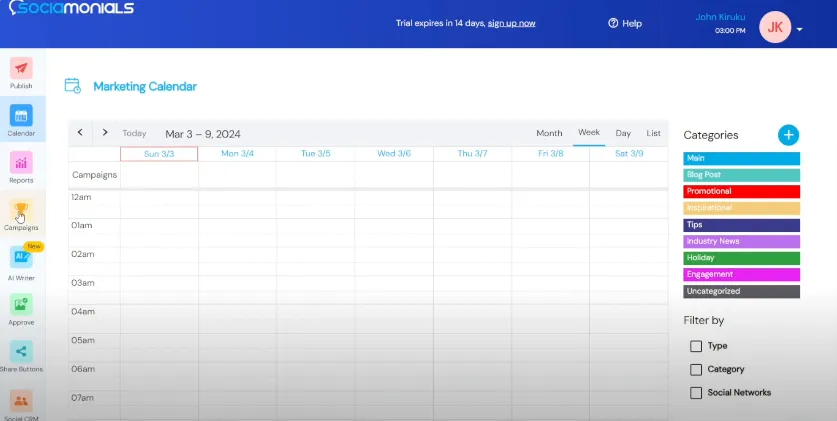The width and height of the screenshot is (837, 421).
Task: Click the blue add category plus button
Action: point(788,135)
